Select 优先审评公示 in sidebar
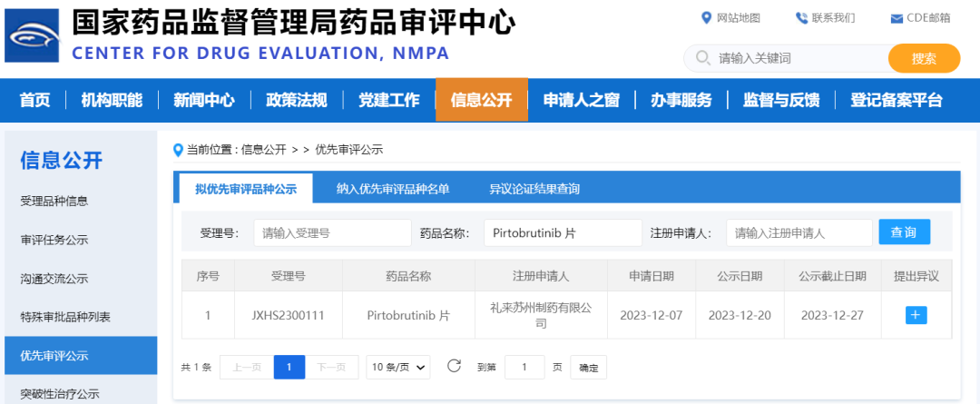The width and height of the screenshot is (980, 404). (81, 356)
